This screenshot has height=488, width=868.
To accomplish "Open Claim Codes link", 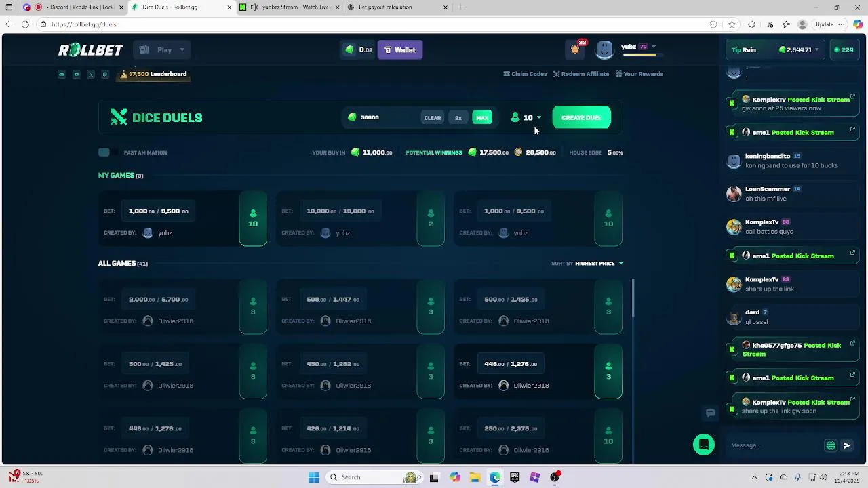I will pos(525,74).
